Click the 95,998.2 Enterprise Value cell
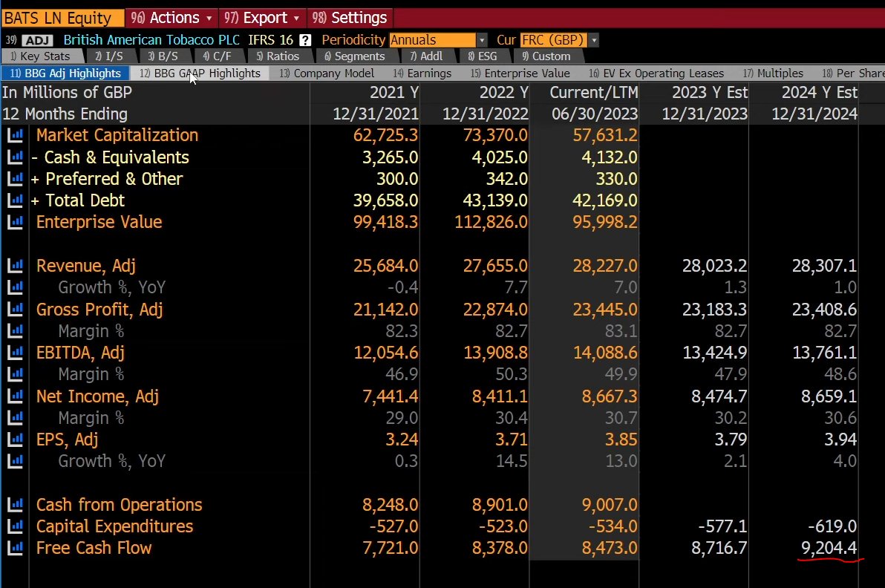The width and height of the screenshot is (885, 588). (605, 222)
